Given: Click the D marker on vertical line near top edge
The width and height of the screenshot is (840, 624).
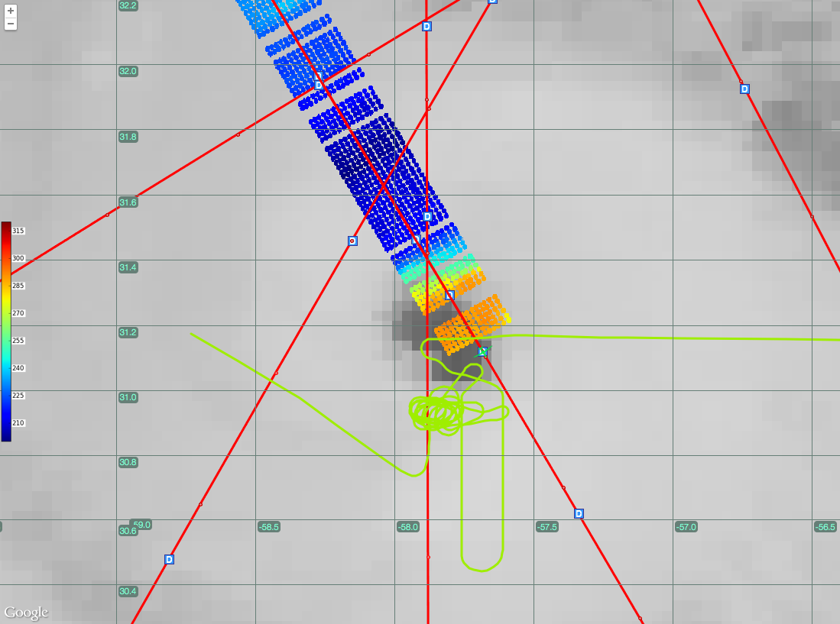Looking at the screenshot, I should (x=426, y=26).
